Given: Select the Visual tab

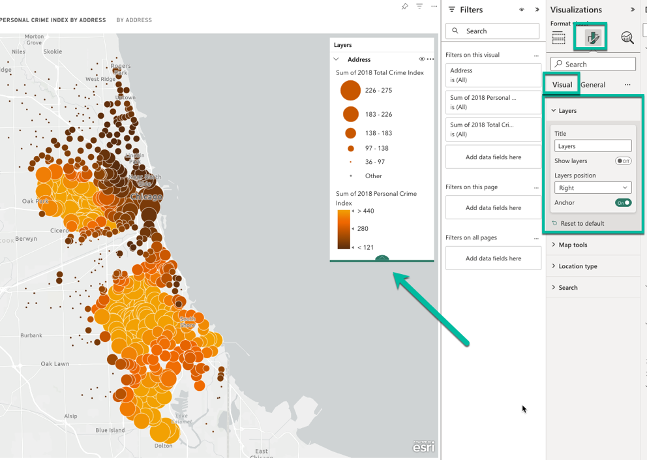Looking at the screenshot, I should pos(562,85).
